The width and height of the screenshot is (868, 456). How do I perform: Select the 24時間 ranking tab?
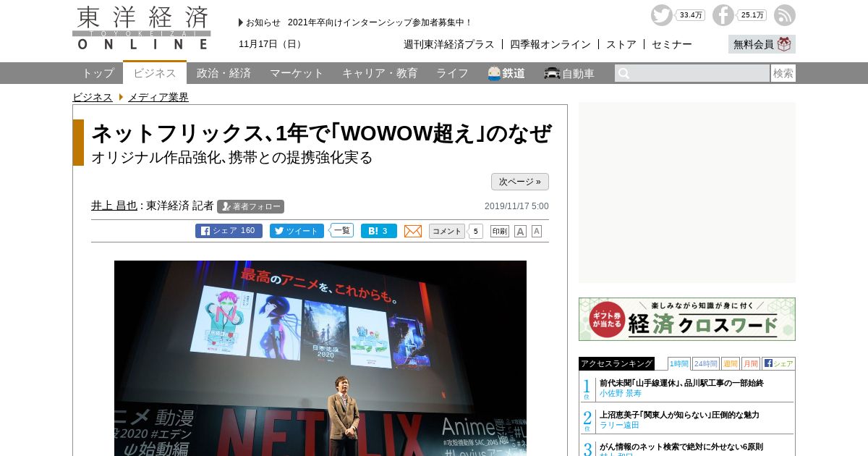click(x=706, y=363)
